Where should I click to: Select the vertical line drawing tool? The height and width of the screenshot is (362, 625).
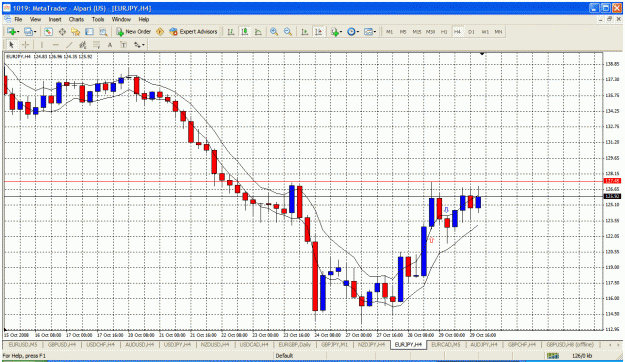41,45
